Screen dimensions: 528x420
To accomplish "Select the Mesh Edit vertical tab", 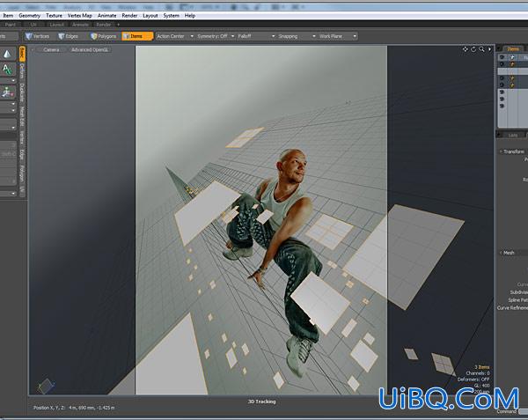I will click(x=22, y=116).
